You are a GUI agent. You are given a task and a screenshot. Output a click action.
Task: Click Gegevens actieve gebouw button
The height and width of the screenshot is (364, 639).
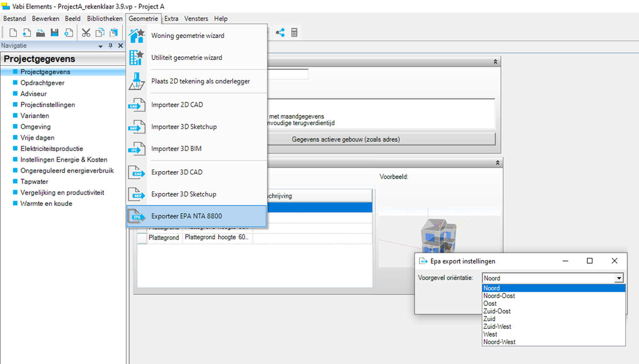tap(346, 139)
